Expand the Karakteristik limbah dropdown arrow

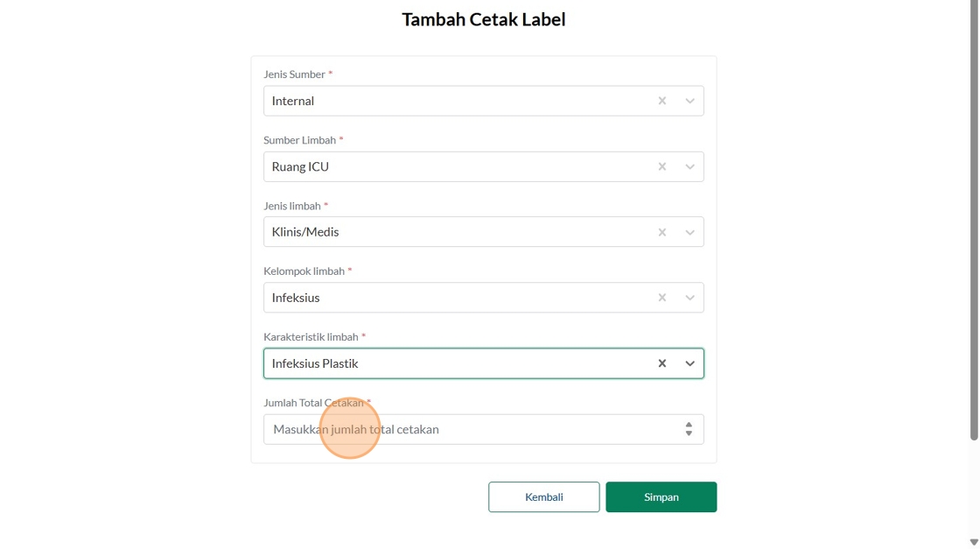point(689,363)
